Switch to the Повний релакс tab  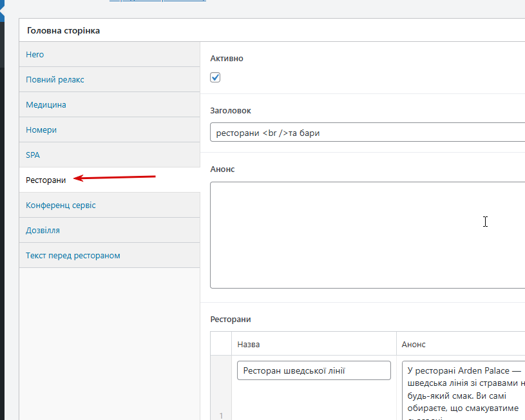[x=110, y=79]
